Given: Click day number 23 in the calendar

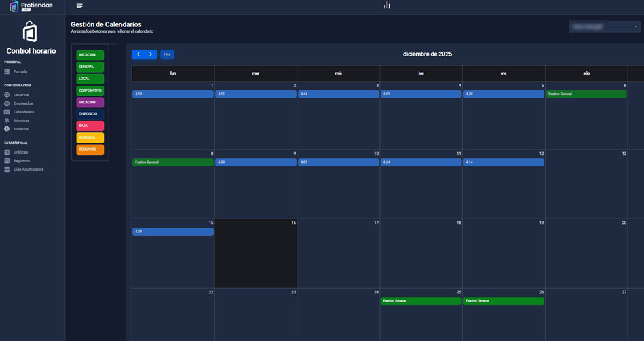Looking at the screenshot, I should click(x=293, y=293).
